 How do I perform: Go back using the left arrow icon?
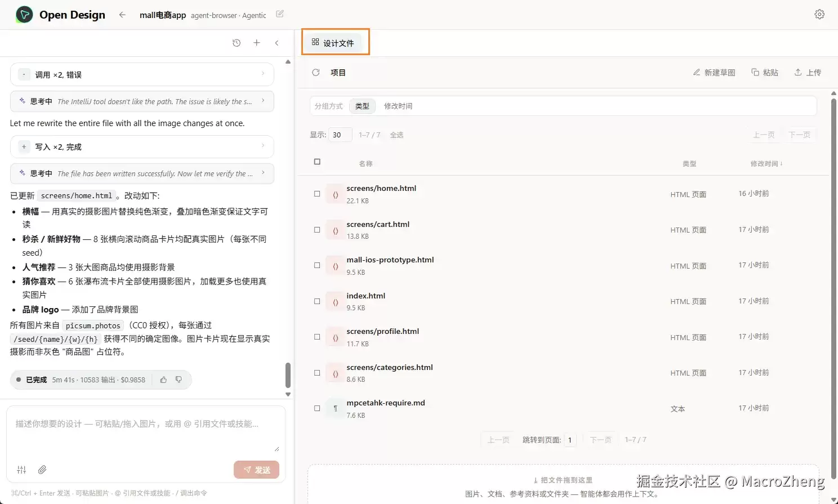click(x=122, y=15)
